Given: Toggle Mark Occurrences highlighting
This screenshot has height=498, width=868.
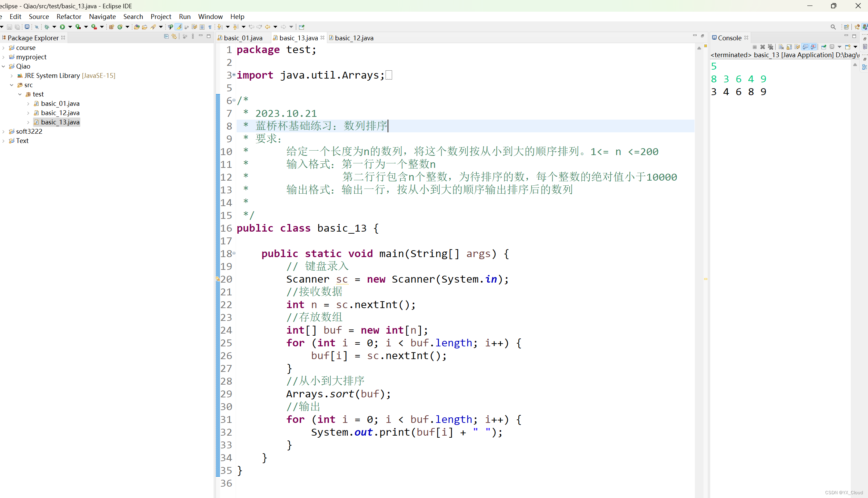Looking at the screenshot, I should pos(179,27).
